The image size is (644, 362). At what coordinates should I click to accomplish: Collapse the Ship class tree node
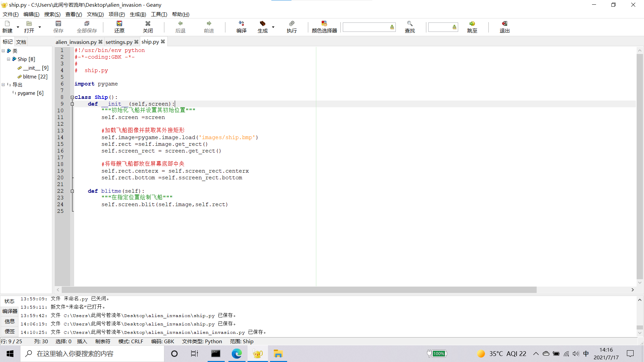tap(9, 59)
